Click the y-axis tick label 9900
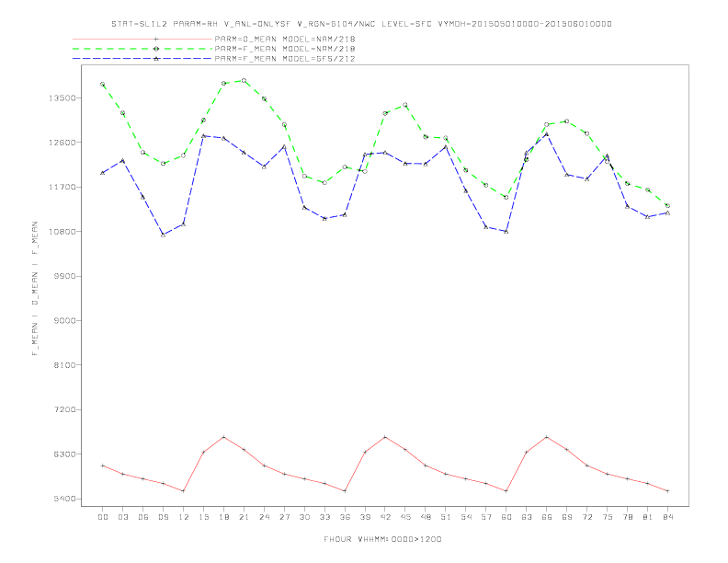Image resolution: width=728 pixels, height=563 pixels. (64, 276)
